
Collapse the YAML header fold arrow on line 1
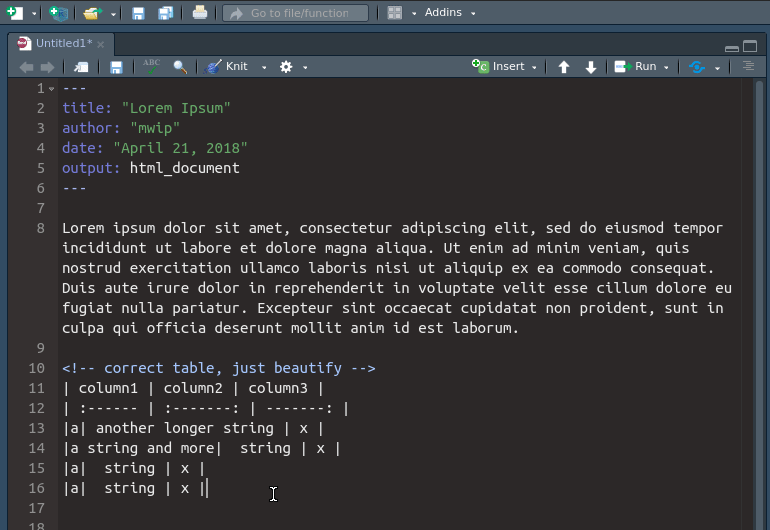51,89
